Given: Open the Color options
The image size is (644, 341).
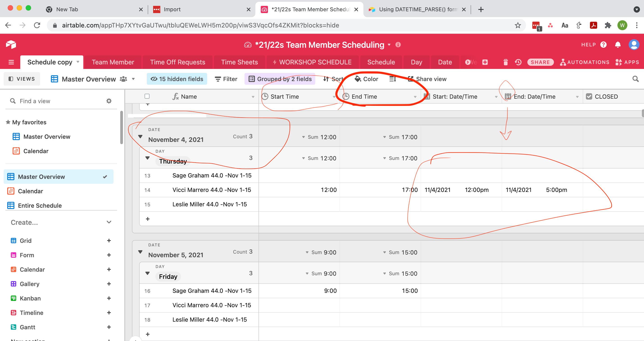Looking at the screenshot, I should pyautogui.click(x=366, y=79).
